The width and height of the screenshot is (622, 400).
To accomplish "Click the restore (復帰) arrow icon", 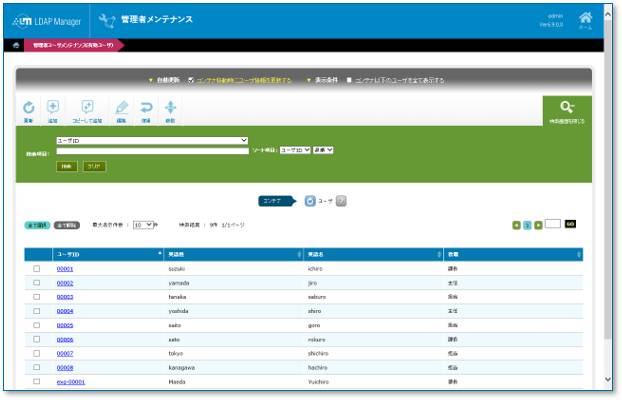I will [146, 108].
